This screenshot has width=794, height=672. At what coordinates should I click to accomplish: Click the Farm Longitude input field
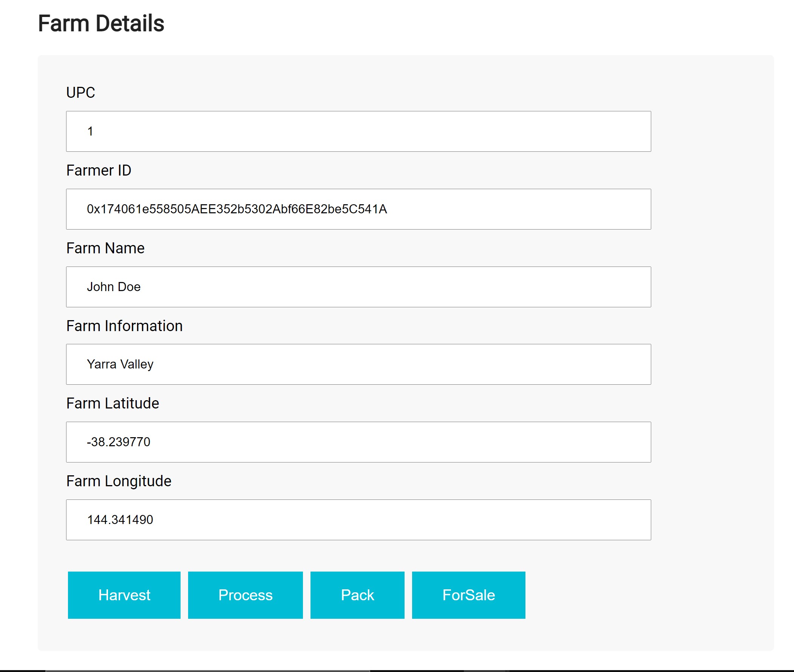tap(358, 519)
